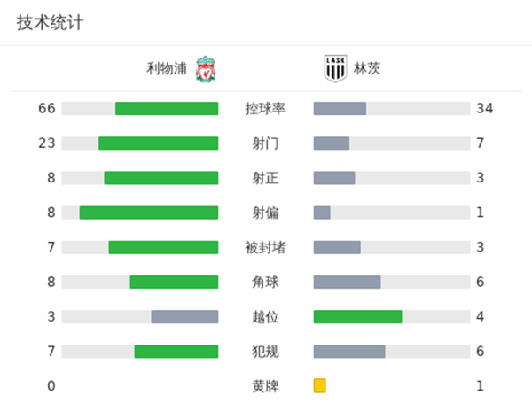Viewport: 532px width, 403px height.
Task: Click the 角球 stat label
Action: pos(265,282)
